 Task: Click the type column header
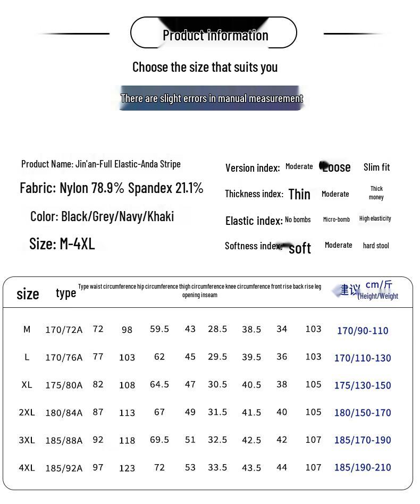[x=66, y=292]
